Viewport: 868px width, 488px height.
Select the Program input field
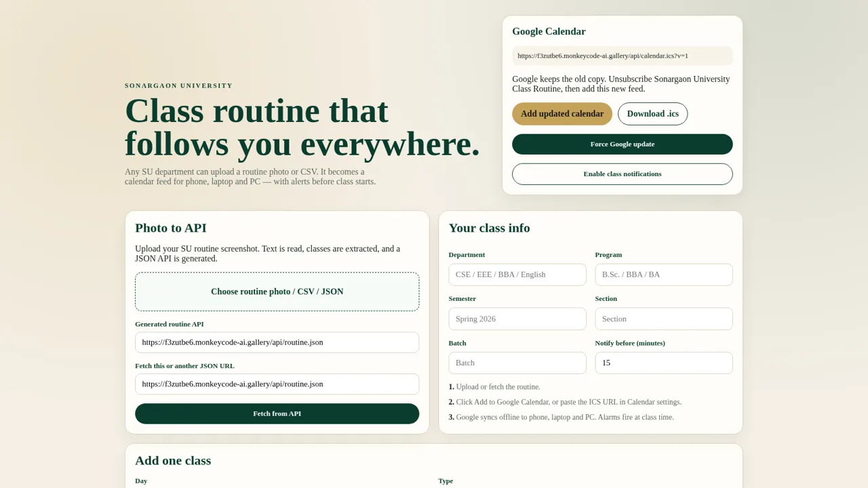(664, 274)
